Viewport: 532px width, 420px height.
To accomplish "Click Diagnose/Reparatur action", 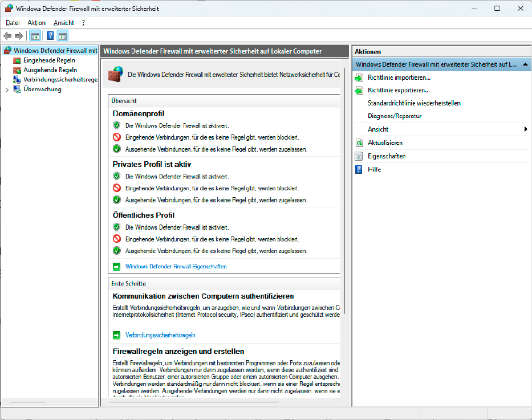I will pos(395,116).
